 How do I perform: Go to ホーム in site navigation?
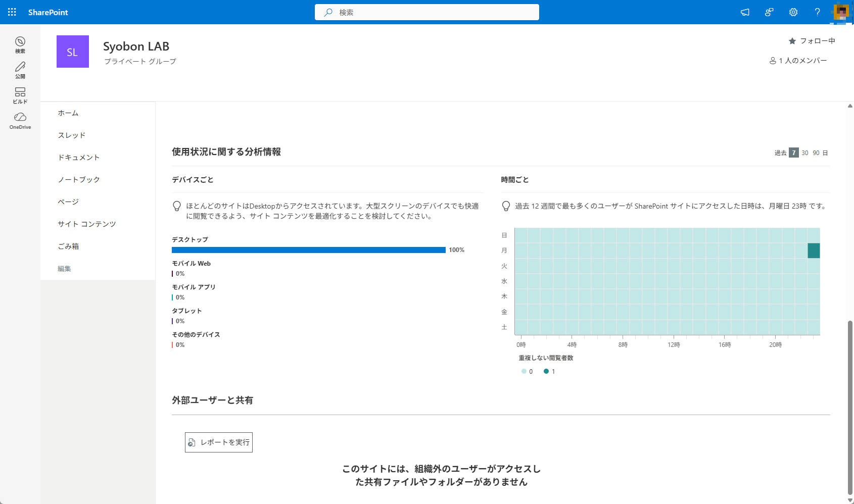68,113
